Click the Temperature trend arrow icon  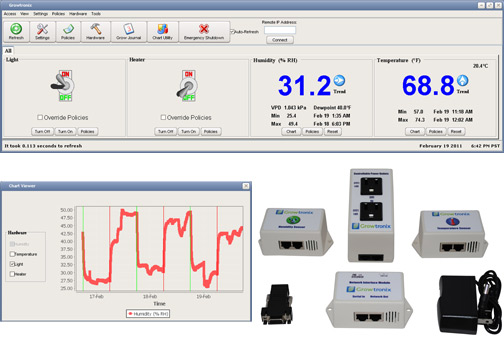463,80
